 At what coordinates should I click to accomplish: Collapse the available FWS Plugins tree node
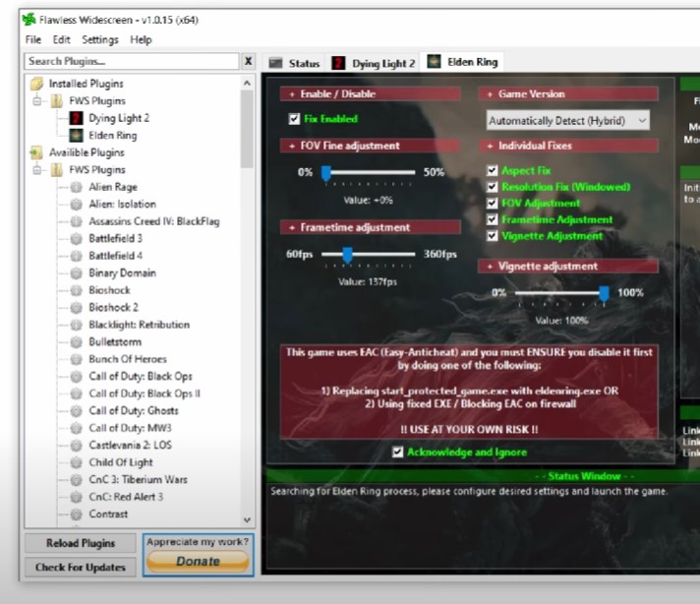click(x=37, y=170)
